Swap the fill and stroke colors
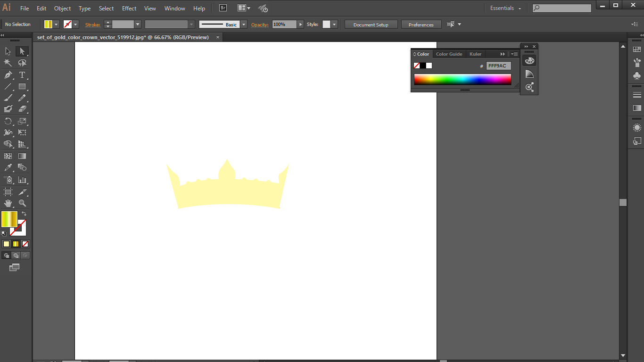644x362 pixels. pyautogui.click(x=25, y=213)
